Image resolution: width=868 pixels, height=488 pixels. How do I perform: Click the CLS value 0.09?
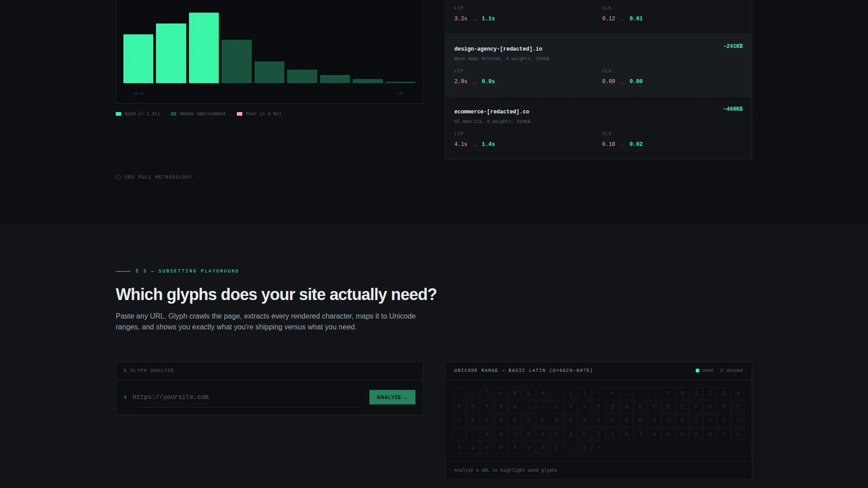click(609, 81)
